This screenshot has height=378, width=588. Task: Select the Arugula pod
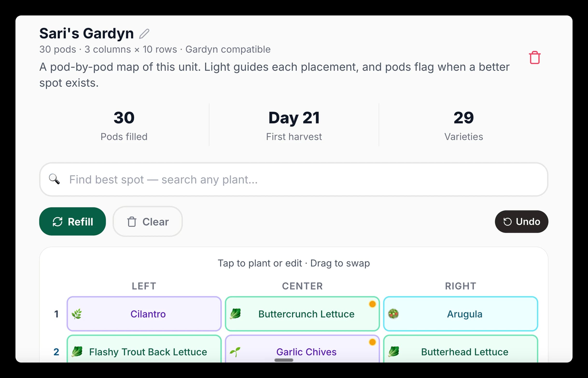pyautogui.click(x=461, y=314)
